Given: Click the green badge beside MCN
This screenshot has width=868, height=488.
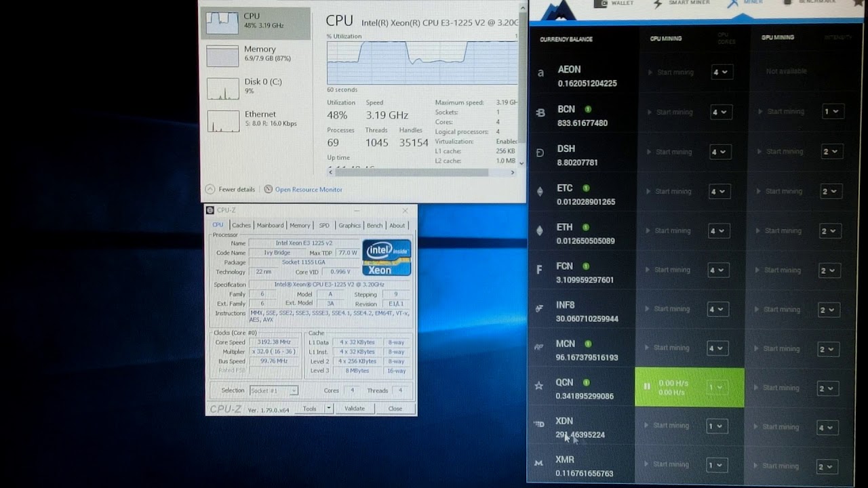Looking at the screenshot, I should [x=588, y=344].
